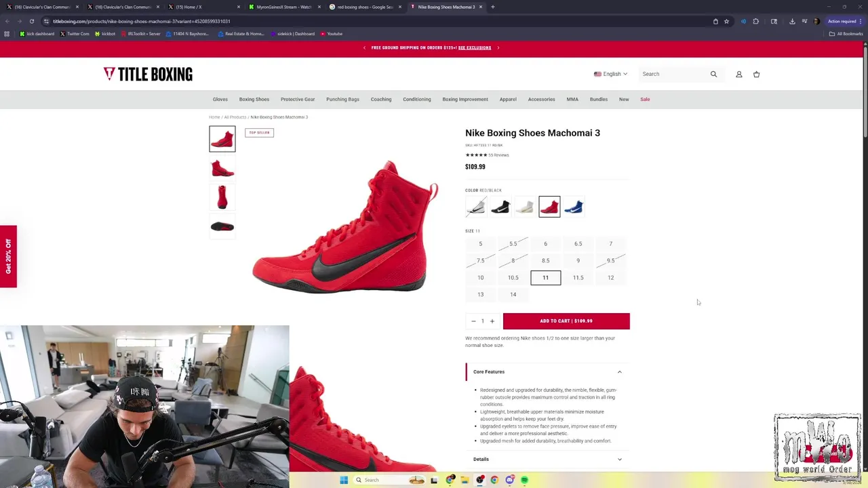Open the Protective Gear menu

click(298, 100)
